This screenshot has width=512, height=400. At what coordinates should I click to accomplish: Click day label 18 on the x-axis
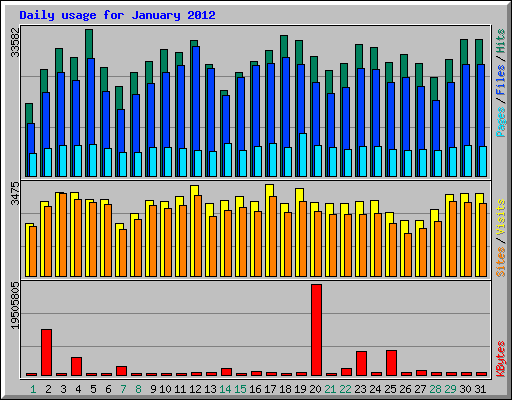[x=285, y=389]
